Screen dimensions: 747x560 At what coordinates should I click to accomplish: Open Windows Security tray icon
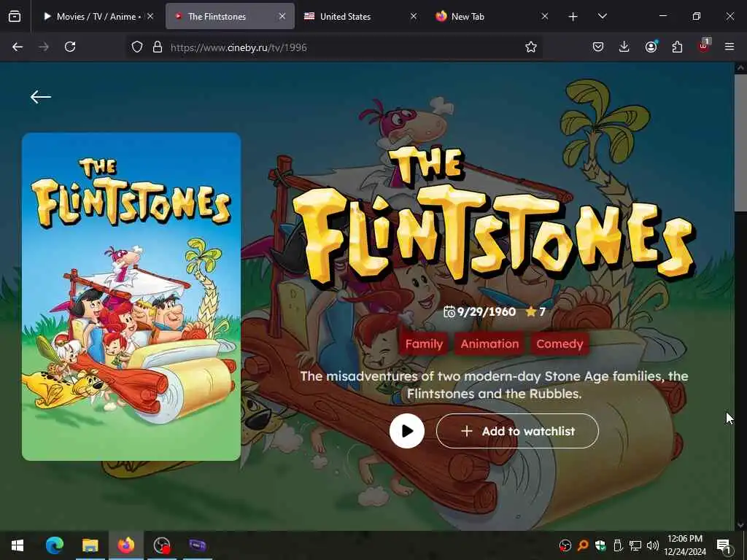pyautogui.click(x=600, y=545)
